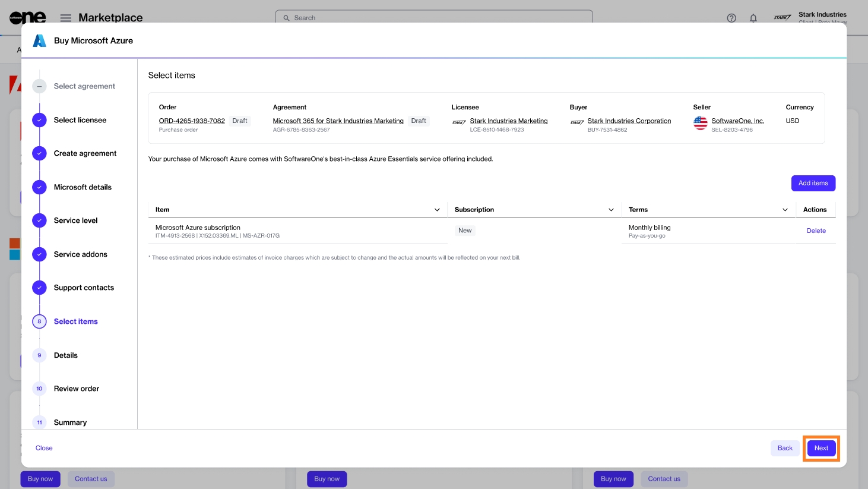Click the Select licensee step checkmark circle

pyautogui.click(x=39, y=120)
